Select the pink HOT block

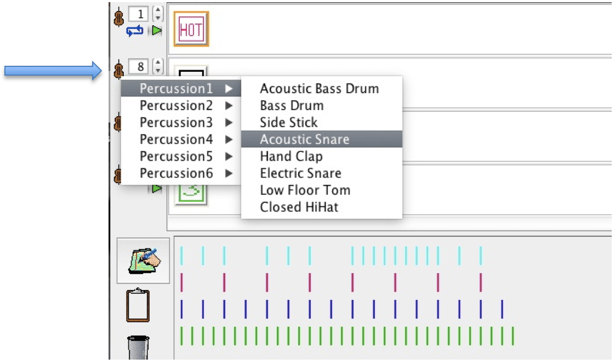coord(191,29)
